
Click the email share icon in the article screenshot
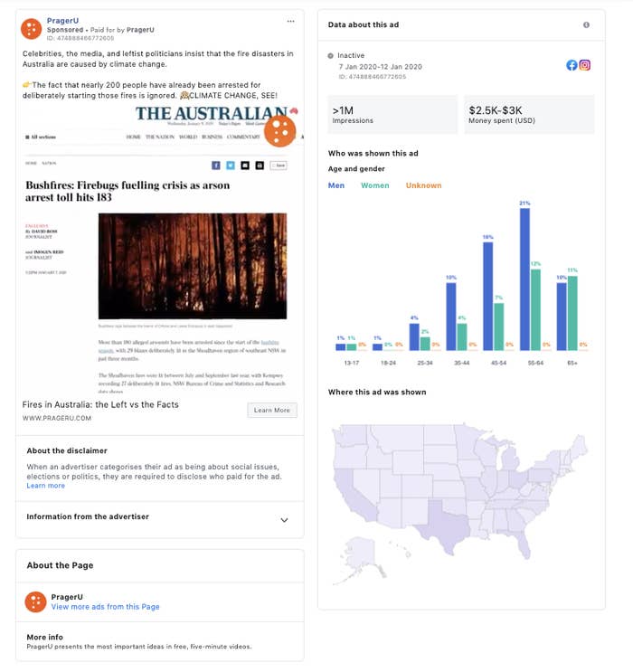pos(245,166)
